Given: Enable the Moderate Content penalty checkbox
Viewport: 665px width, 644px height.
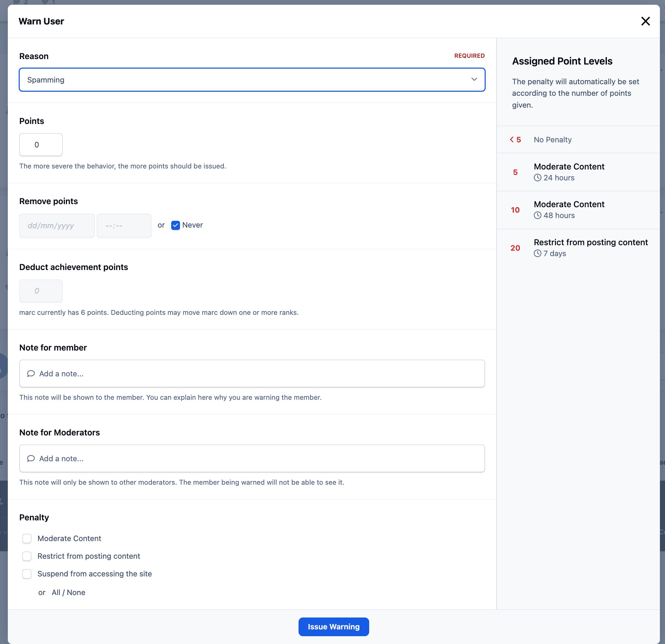Looking at the screenshot, I should [27, 538].
